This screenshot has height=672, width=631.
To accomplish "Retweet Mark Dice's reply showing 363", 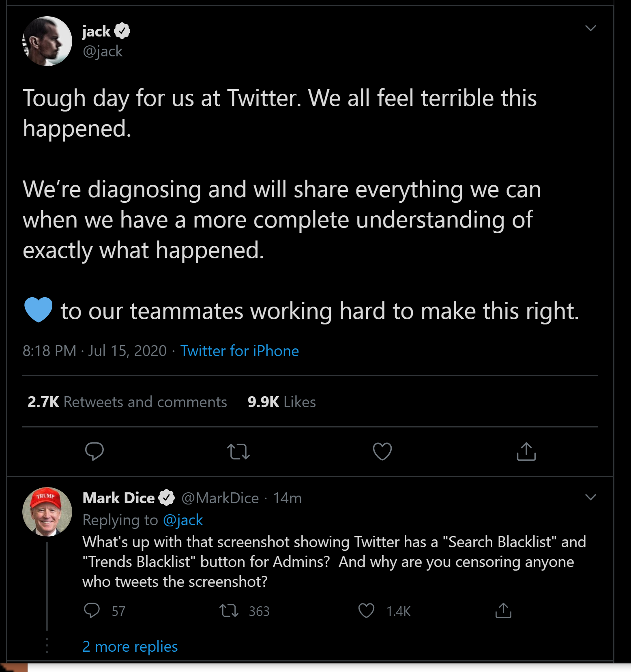I will click(x=229, y=610).
